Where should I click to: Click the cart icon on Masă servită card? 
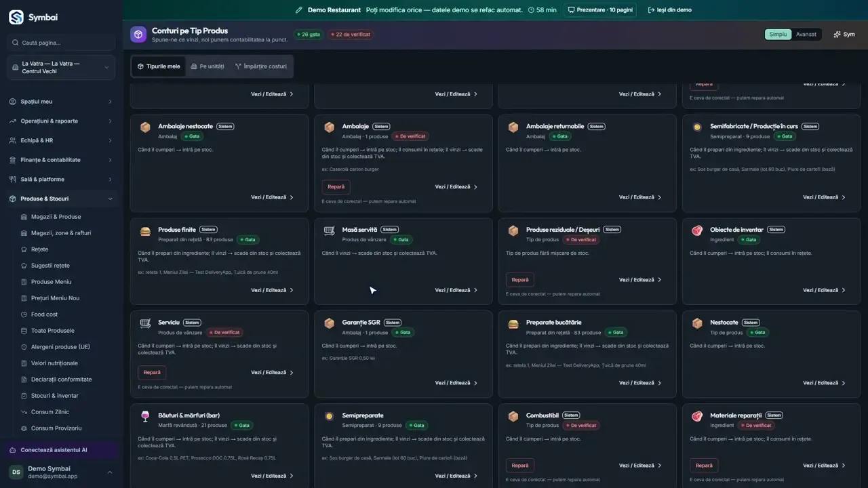coord(329,230)
